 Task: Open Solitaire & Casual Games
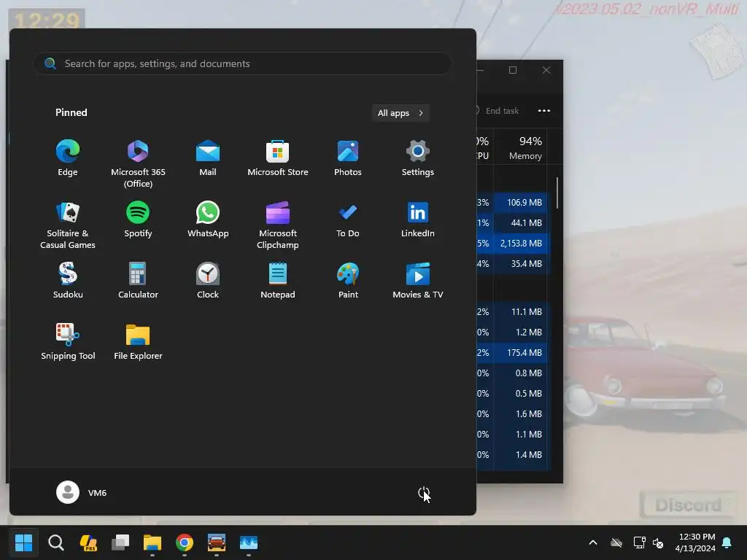(68, 225)
